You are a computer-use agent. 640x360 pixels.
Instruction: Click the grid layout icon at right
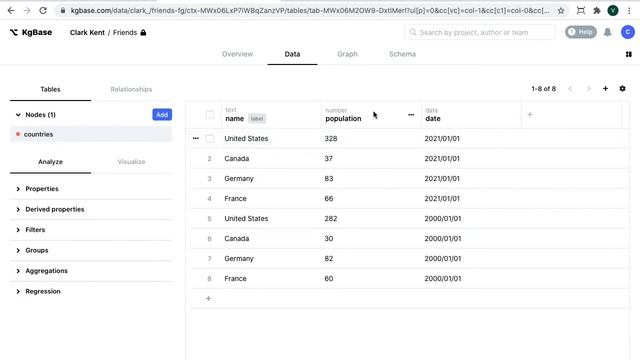pyautogui.click(x=629, y=54)
